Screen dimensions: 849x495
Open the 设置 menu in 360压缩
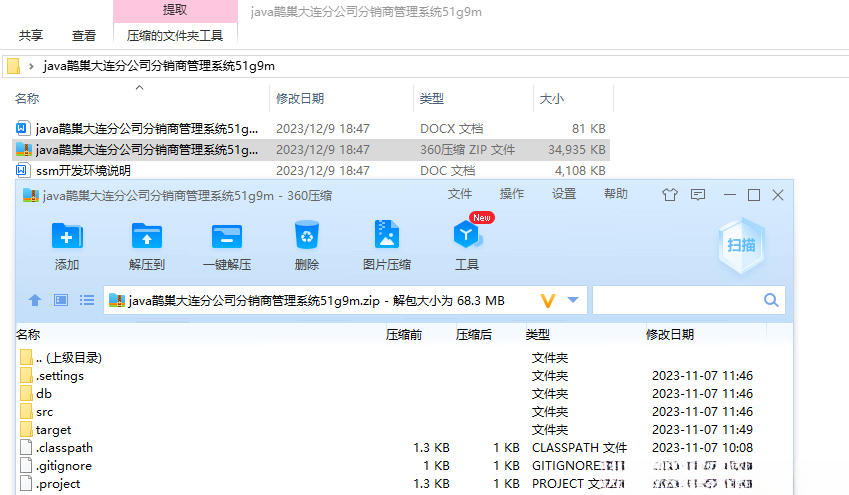pyautogui.click(x=564, y=194)
